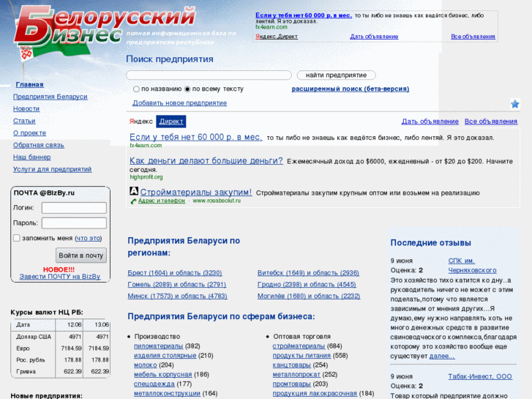The image size is (532, 399).
Task: Open the продукты питания category link
Action: [x=301, y=356]
